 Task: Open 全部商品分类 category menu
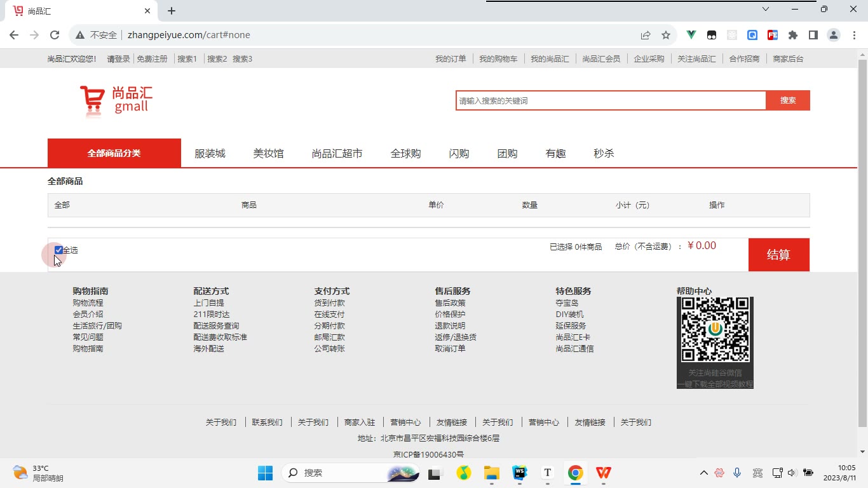point(114,153)
